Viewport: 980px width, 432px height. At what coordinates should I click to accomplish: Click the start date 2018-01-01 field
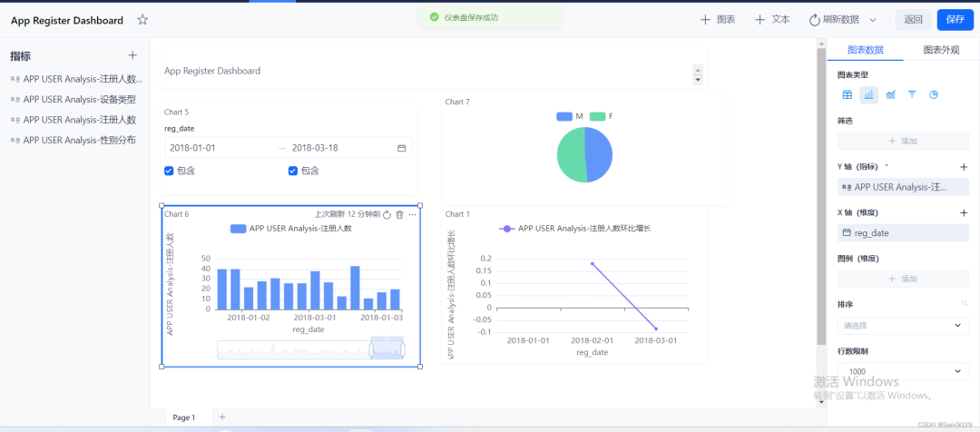tap(192, 148)
